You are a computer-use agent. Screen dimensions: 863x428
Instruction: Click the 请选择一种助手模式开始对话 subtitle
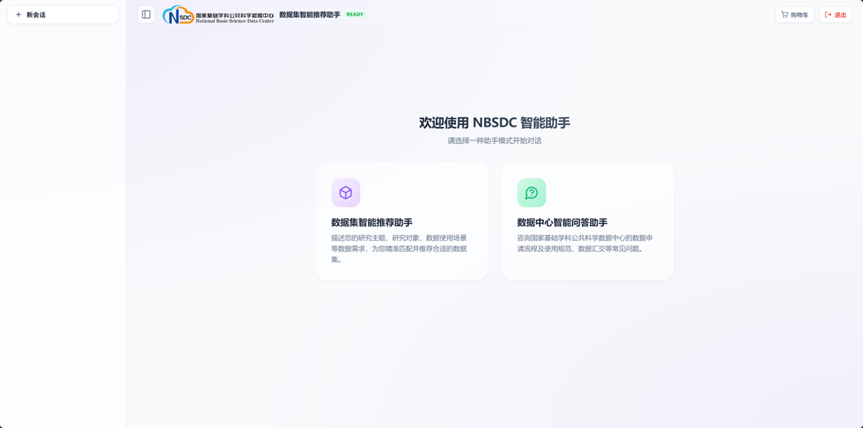pos(494,141)
